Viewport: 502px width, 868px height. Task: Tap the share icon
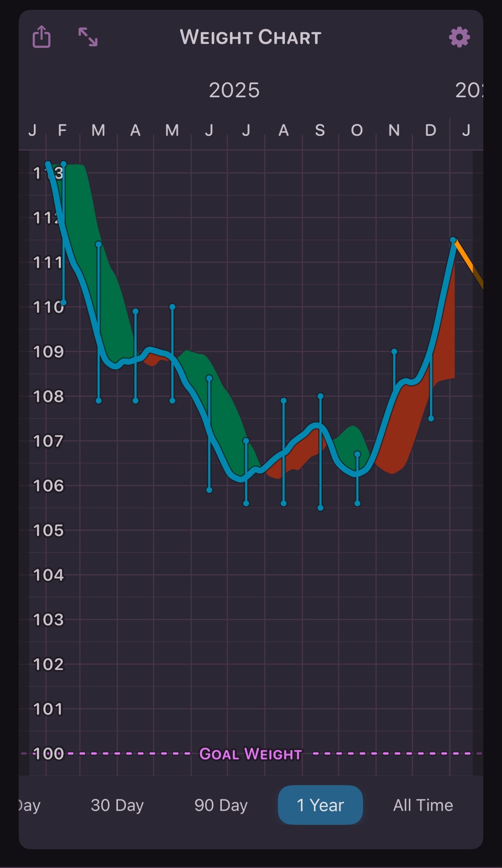click(42, 37)
